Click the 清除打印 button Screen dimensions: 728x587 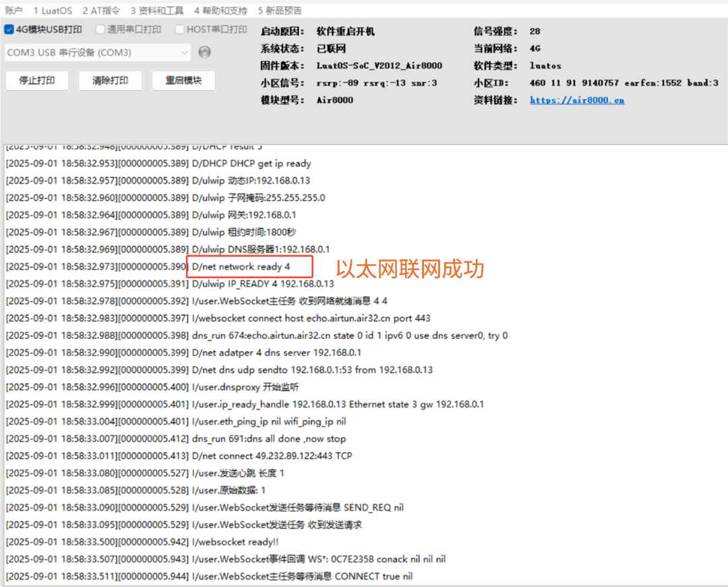pyautogui.click(x=111, y=80)
